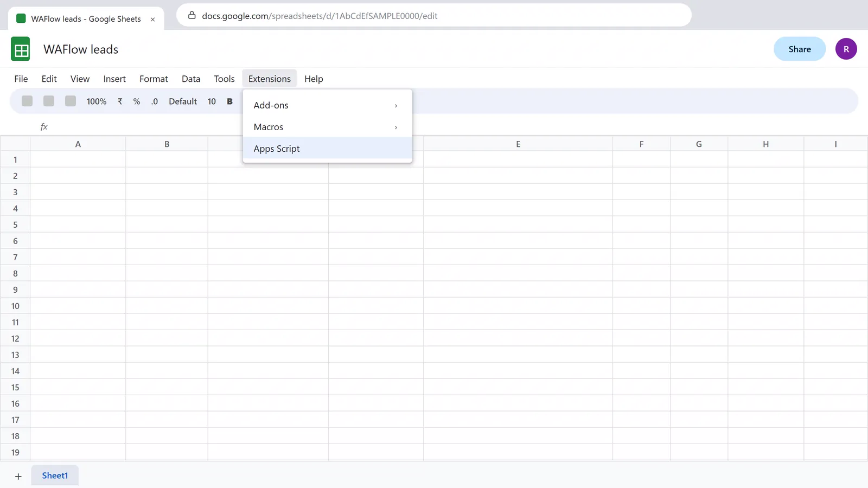
Task: Add a new sheet with plus icon
Action: tap(18, 476)
